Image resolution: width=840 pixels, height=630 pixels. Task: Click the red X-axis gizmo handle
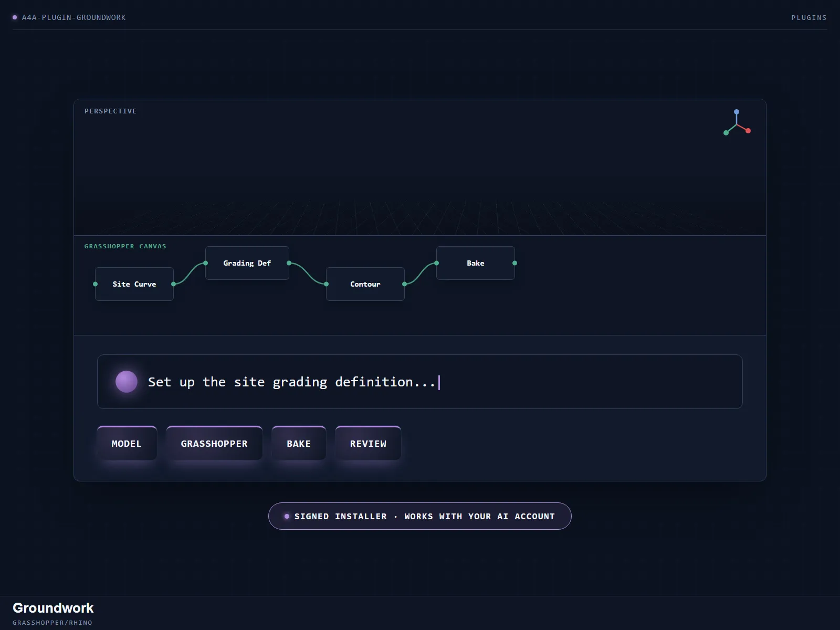coord(748,131)
